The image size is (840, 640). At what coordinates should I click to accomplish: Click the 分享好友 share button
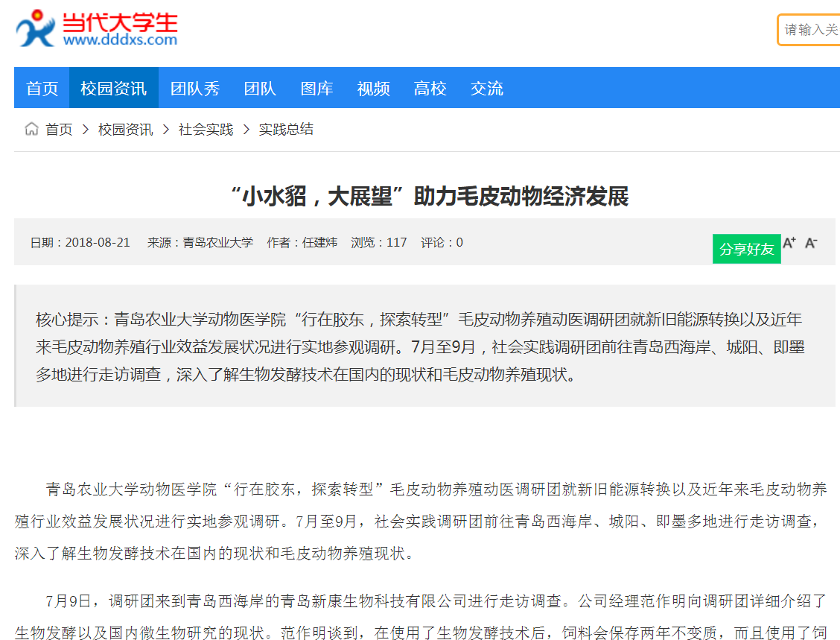click(746, 249)
